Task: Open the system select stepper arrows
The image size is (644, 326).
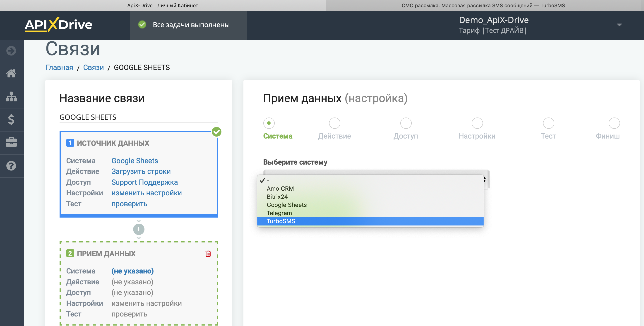Action: [484, 179]
